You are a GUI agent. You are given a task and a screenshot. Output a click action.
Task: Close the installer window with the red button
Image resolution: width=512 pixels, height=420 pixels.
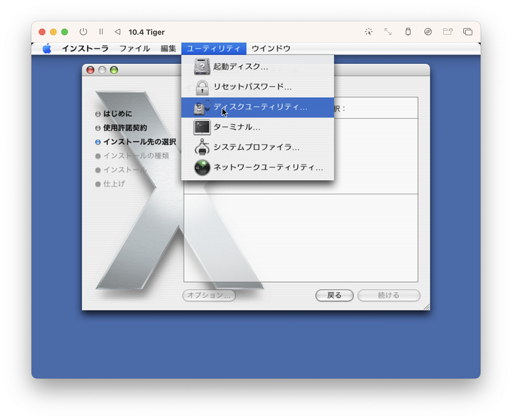[90, 70]
